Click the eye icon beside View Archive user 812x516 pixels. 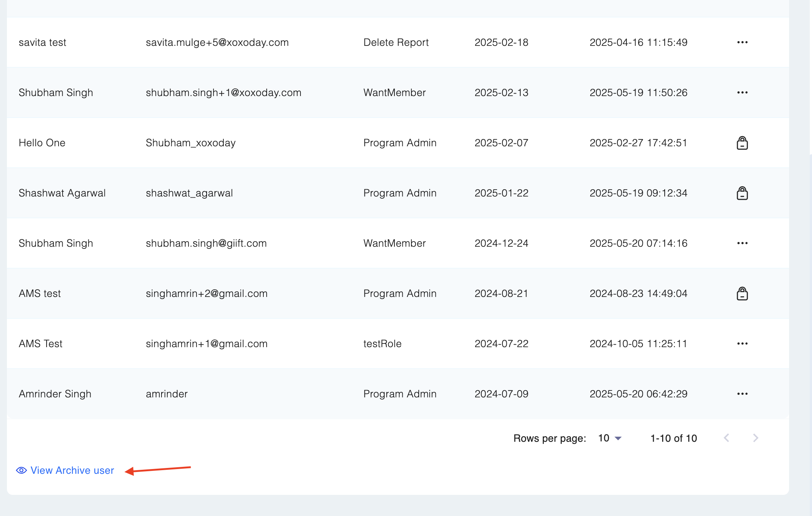point(21,471)
